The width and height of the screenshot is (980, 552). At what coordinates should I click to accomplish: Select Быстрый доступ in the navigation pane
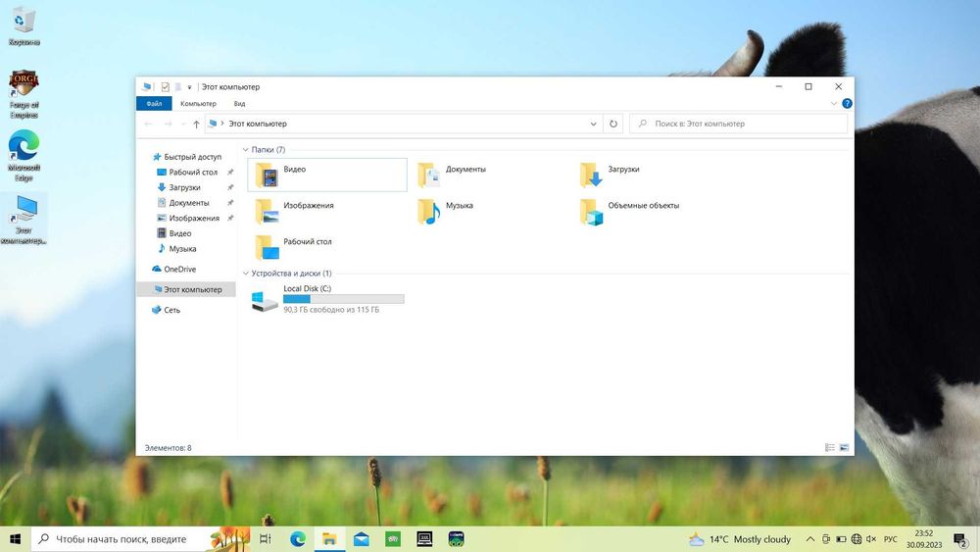coord(187,157)
